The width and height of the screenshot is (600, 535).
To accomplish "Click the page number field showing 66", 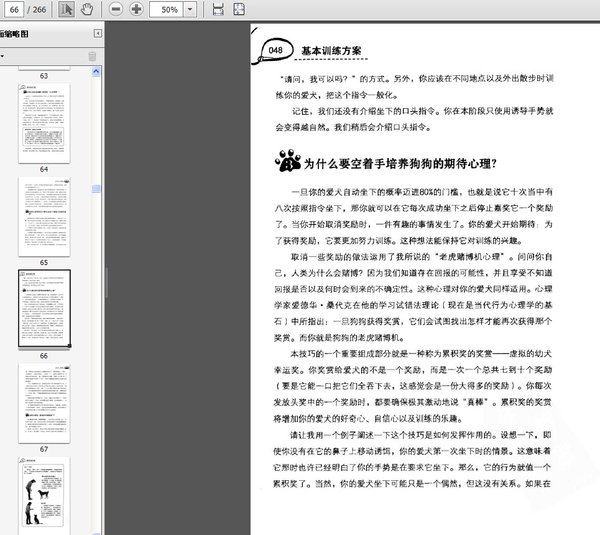I will (x=14, y=9).
